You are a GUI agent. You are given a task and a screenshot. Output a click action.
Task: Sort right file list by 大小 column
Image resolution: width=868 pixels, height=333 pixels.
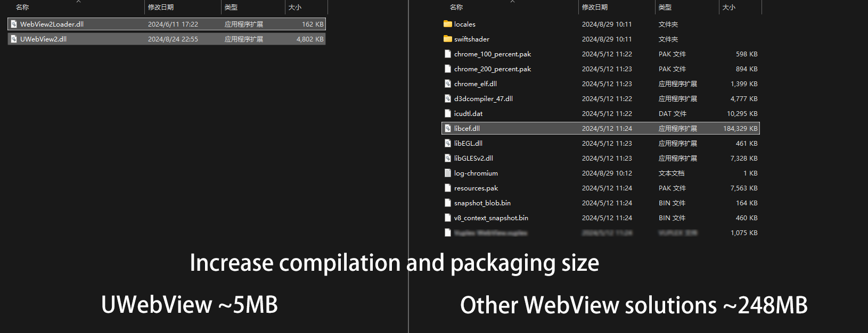coord(728,7)
